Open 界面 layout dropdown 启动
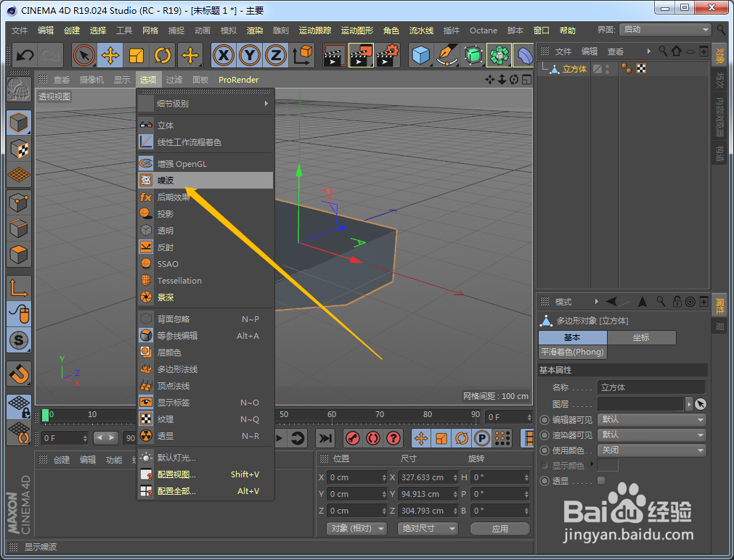This screenshot has height=560, width=734. click(x=665, y=30)
